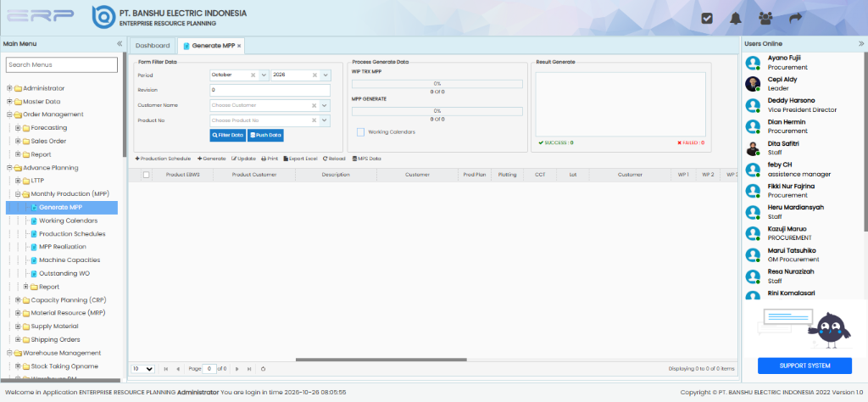This screenshot has height=402, width=868.
Task: Clear the October period month selection
Action: pyautogui.click(x=253, y=75)
